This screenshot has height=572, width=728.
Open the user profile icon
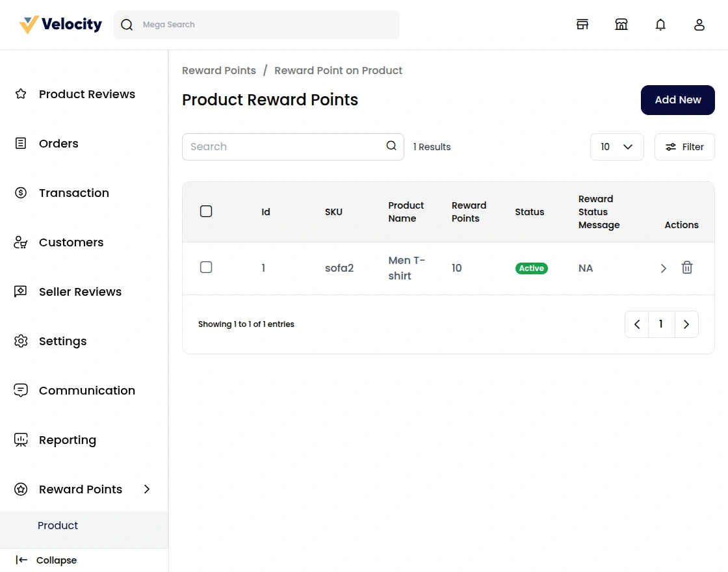pyautogui.click(x=699, y=25)
